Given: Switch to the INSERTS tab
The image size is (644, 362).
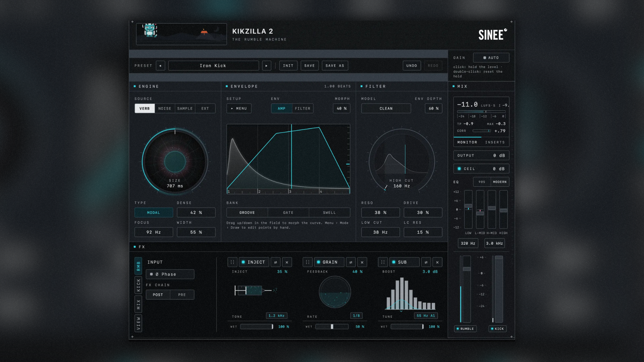Looking at the screenshot, I should click(495, 142).
